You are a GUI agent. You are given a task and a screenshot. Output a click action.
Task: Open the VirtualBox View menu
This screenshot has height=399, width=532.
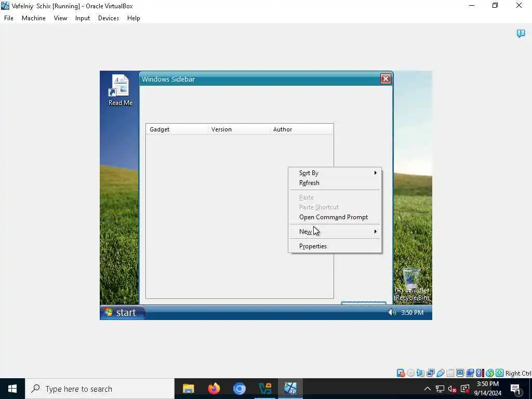tap(60, 18)
